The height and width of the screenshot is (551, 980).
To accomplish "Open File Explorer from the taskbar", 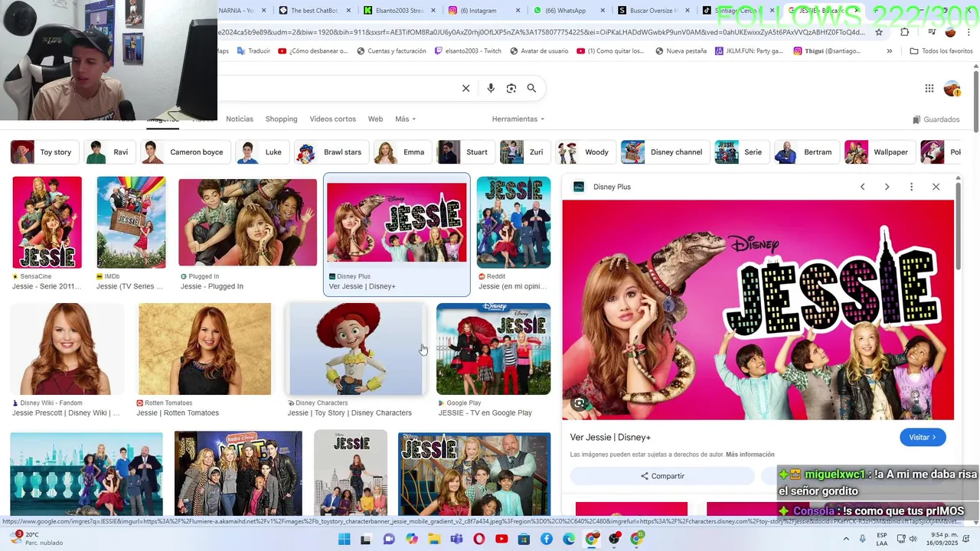I will point(434,539).
